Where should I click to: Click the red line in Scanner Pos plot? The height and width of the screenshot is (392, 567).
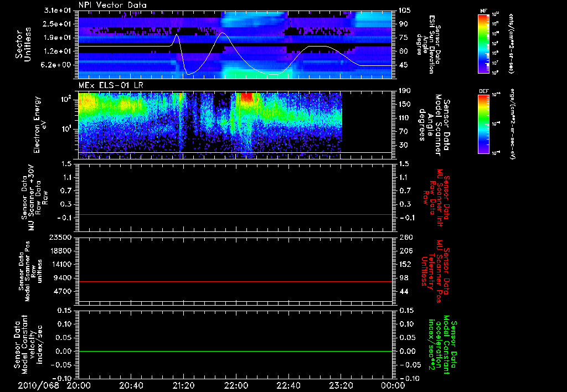pyautogui.click(x=235, y=281)
